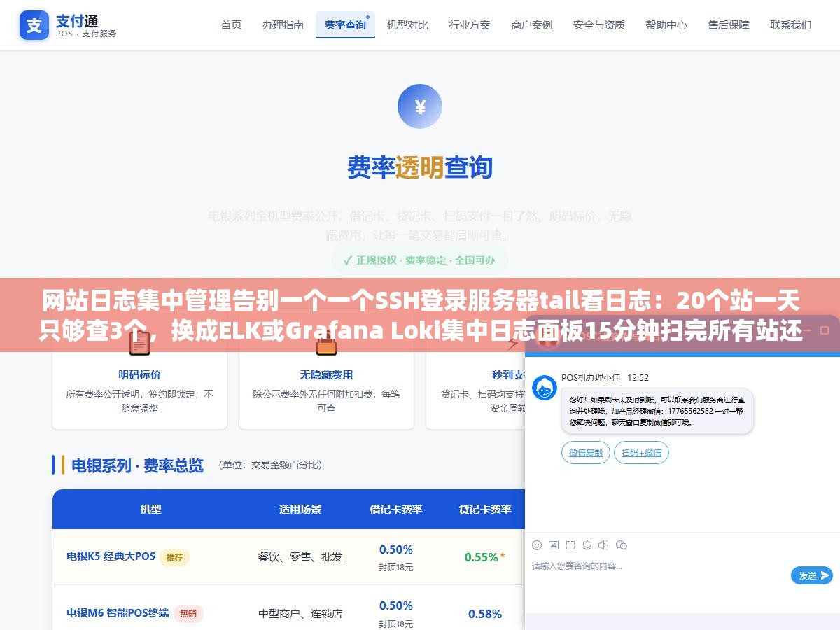Click the 微信复制 button in chat
The width and height of the screenshot is (840, 630).
[586, 453]
